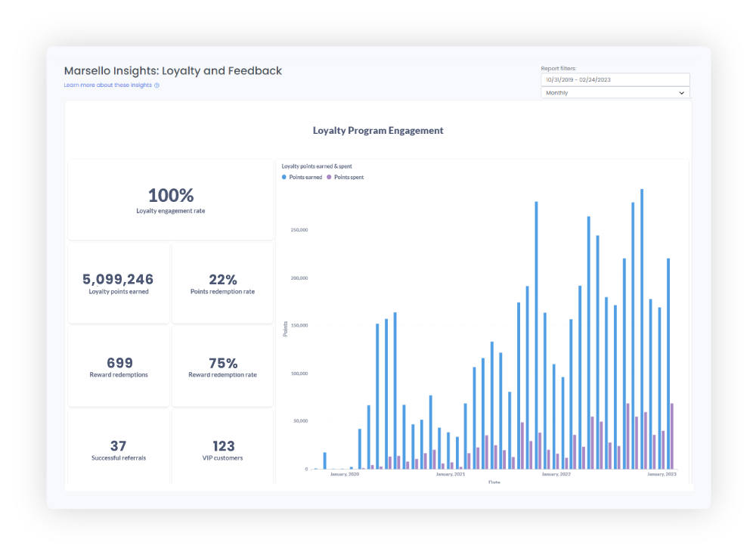Click the January, 2022 axis label
756x555 pixels.
(x=556, y=474)
